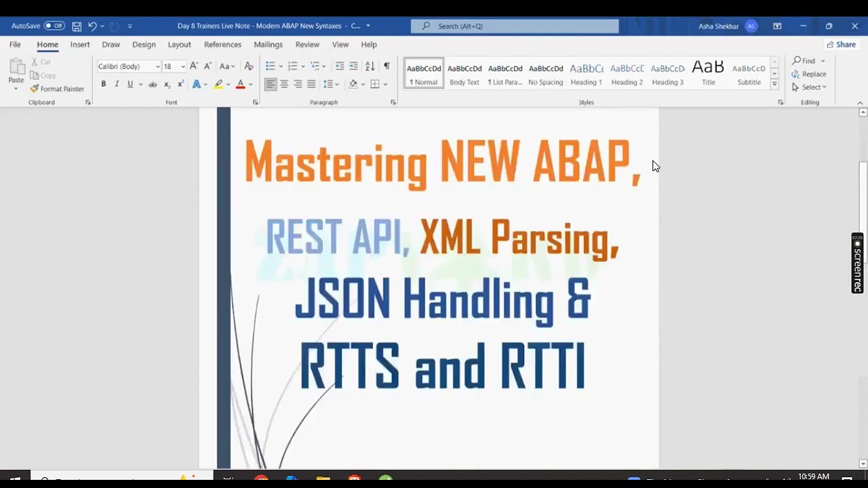Increase font size with grow button
This screenshot has height=488, width=868.
pos(194,66)
